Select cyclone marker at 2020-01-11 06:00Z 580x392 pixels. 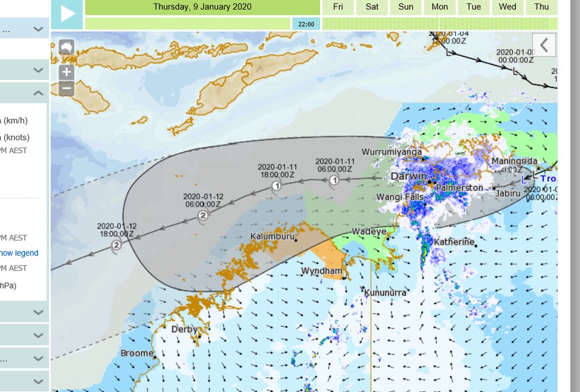334,180
